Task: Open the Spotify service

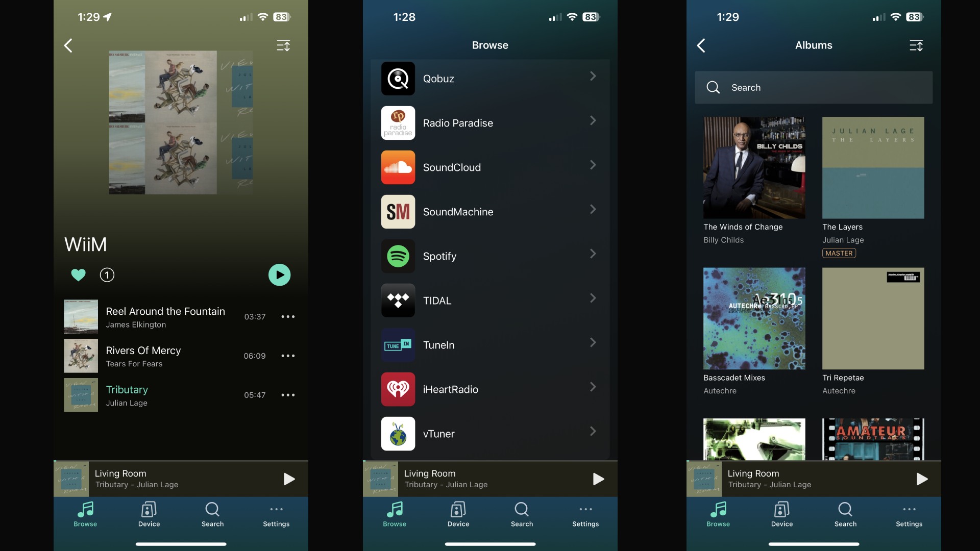Action: 490,256
